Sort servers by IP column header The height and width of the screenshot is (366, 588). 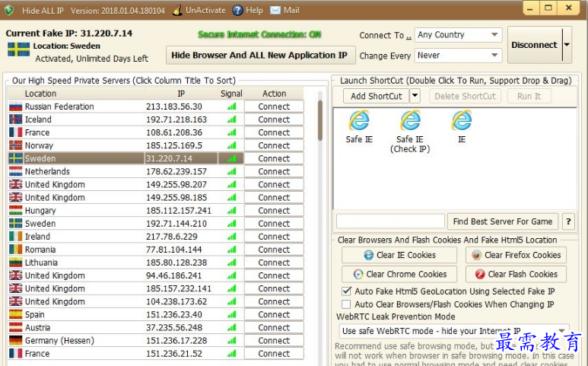coord(181,94)
